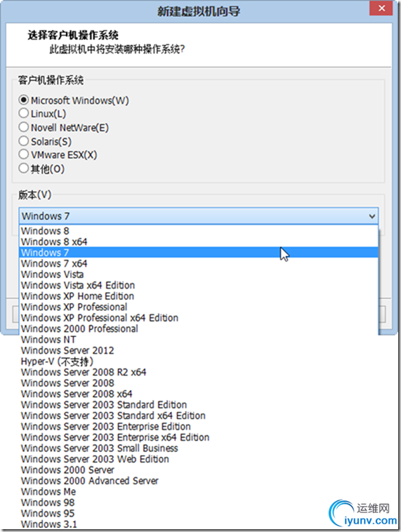Select the 其他(O) radio button
The height and width of the screenshot is (532, 401).
pos(23,168)
